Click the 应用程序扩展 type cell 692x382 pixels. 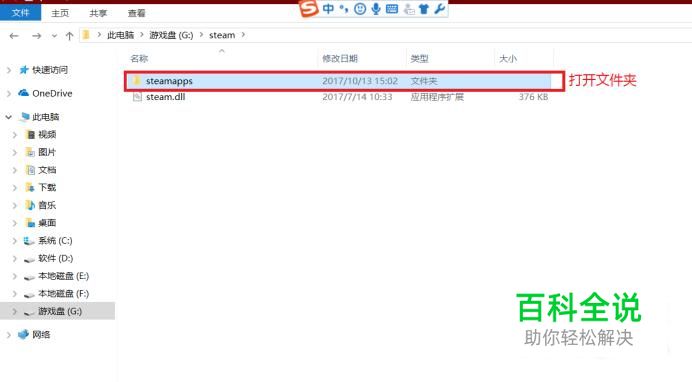[x=437, y=97]
